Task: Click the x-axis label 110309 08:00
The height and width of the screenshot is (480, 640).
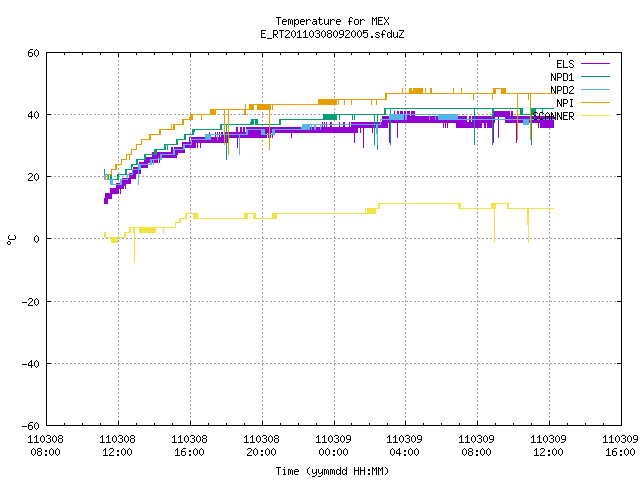Action: [476, 446]
